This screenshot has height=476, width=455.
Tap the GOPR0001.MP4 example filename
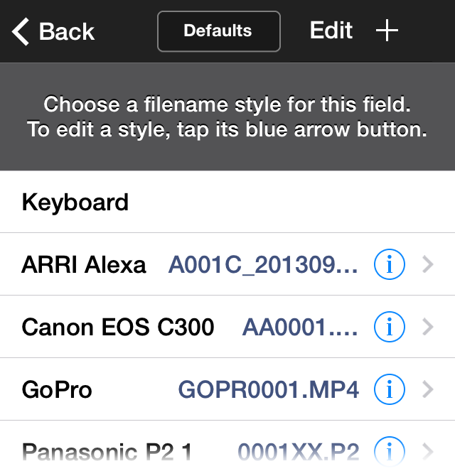coord(269,390)
